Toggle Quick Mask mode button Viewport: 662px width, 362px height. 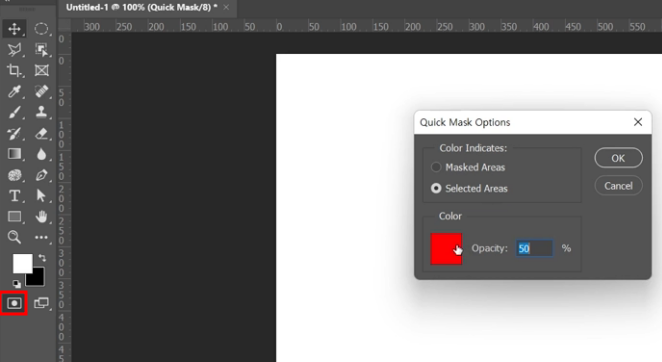(14, 303)
